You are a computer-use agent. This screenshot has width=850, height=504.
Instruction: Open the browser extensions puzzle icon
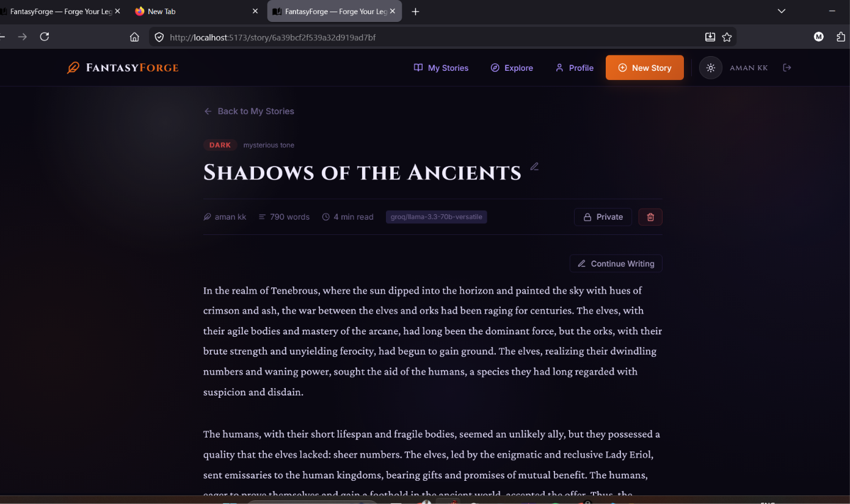841,37
